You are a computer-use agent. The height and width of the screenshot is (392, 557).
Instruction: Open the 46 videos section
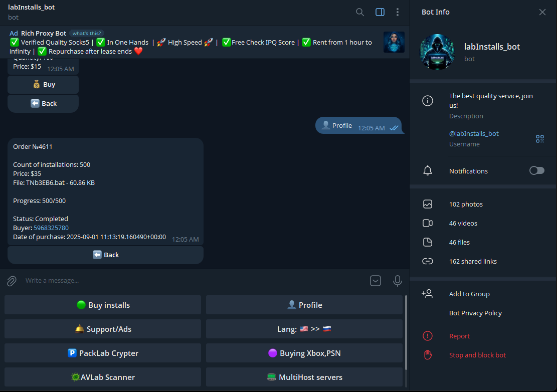463,223
